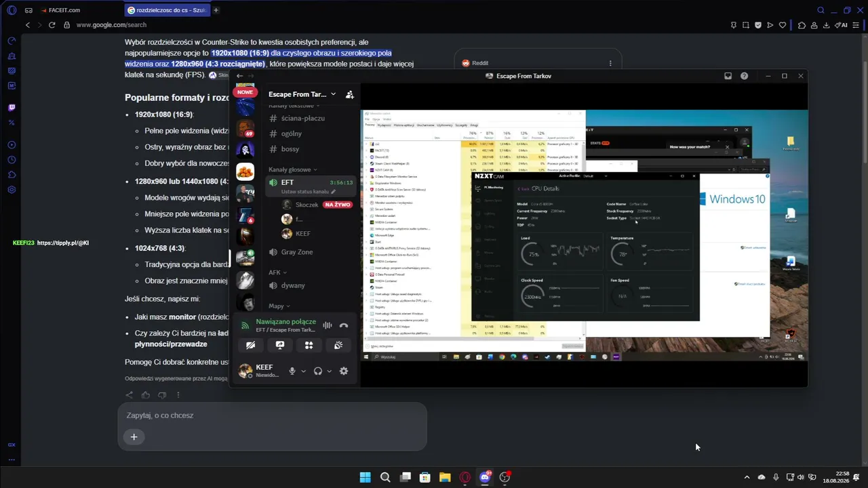Open File Explorer from the taskbar
This screenshot has width=868, height=488.
445,477
